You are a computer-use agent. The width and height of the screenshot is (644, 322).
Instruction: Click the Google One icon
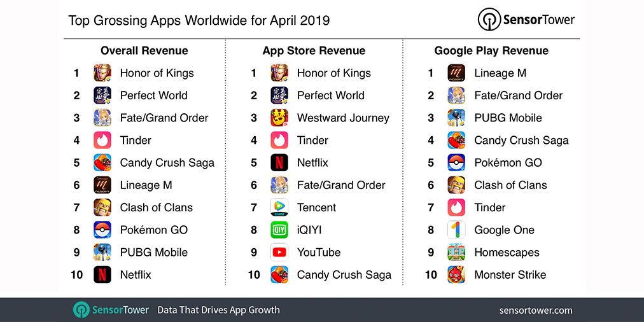pos(456,230)
